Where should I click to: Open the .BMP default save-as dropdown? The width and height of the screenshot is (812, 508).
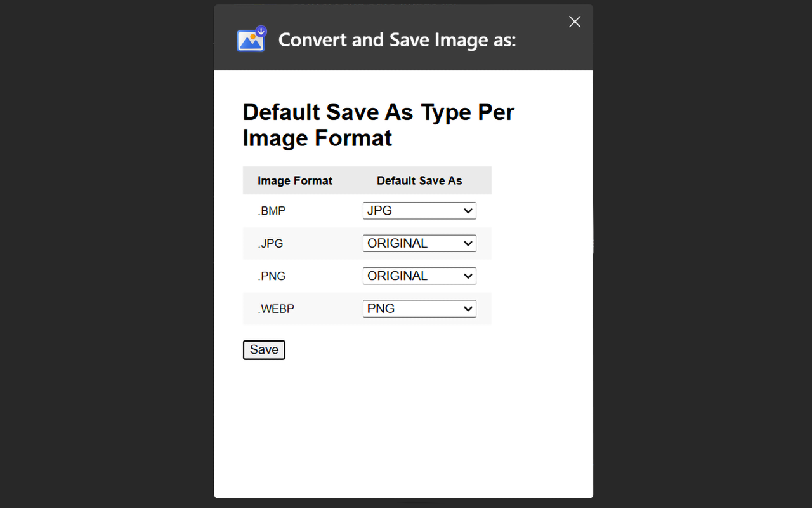[419, 211]
